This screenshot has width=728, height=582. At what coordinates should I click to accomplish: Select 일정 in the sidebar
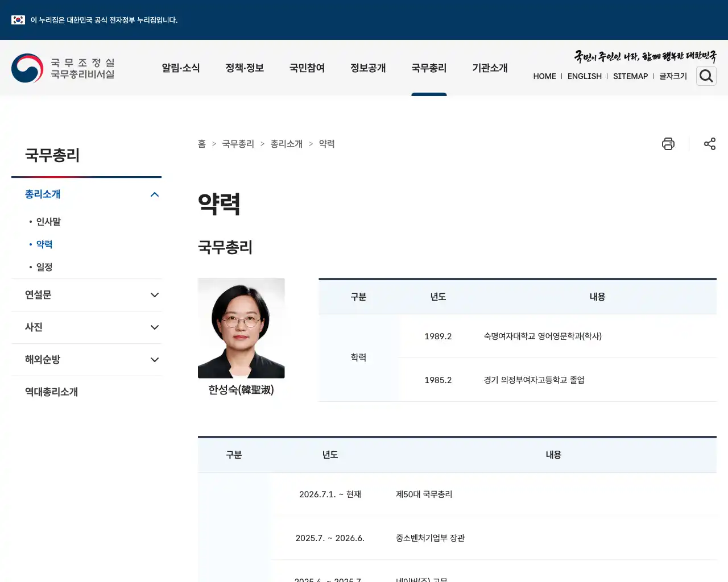(x=44, y=267)
